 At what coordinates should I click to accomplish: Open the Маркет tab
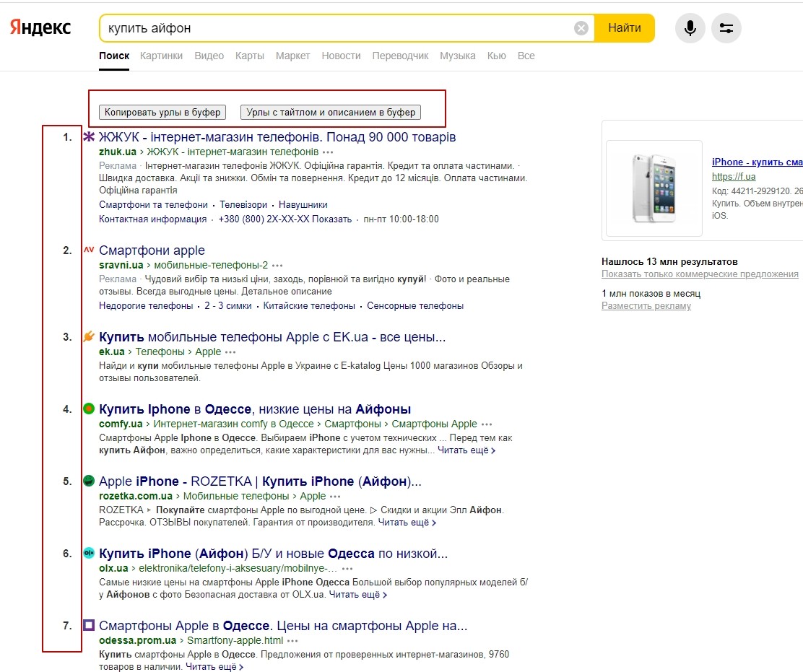point(293,56)
